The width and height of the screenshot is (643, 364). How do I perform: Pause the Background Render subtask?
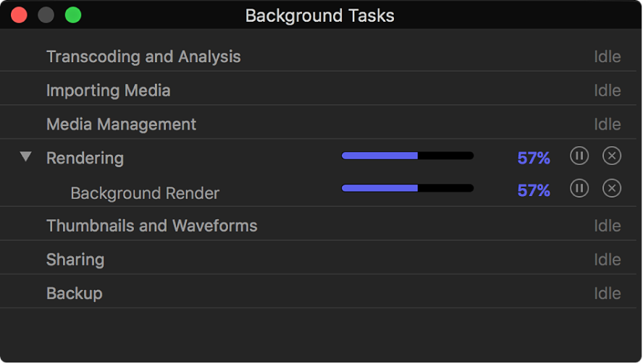pyautogui.click(x=579, y=188)
